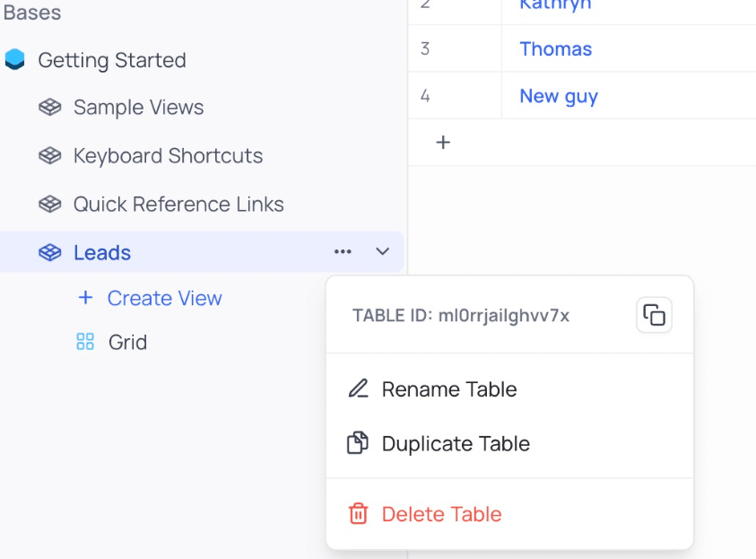Expand Getting Started base

112,60
